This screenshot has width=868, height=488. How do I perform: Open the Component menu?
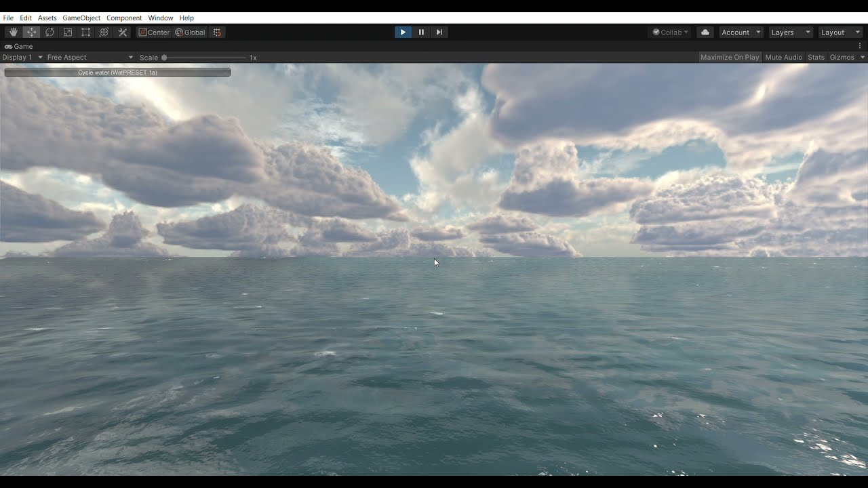coord(124,18)
